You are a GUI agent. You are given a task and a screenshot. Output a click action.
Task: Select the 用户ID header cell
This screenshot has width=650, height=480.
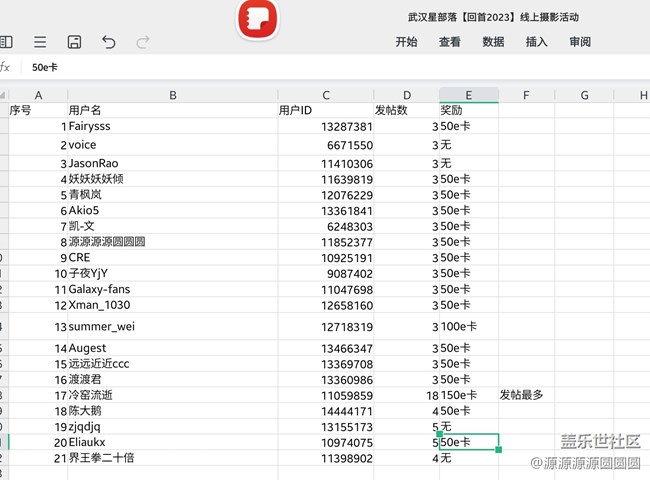click(x=326, y=110)
